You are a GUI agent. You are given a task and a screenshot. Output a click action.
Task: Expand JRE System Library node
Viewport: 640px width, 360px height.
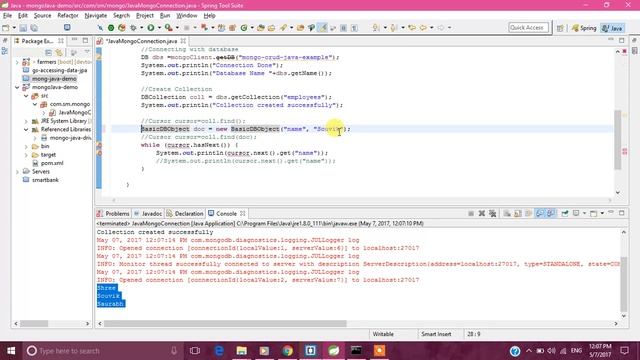pyautogui.click(x=26, y=121)
